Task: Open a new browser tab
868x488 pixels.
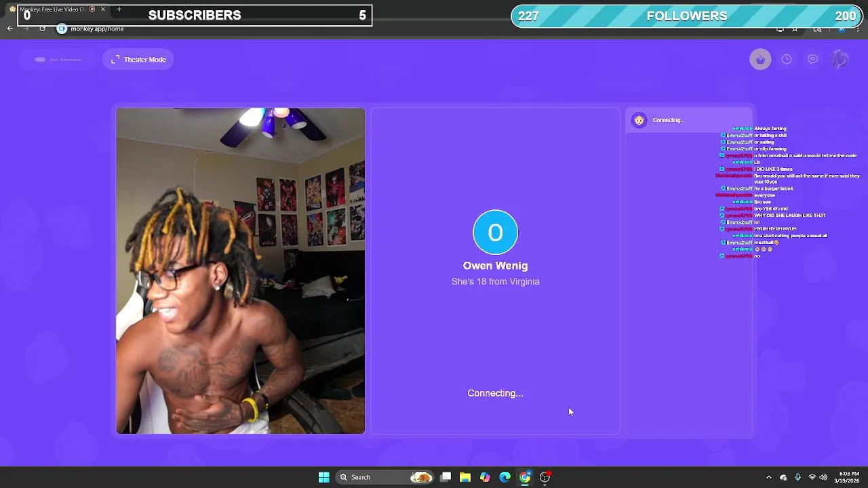Action: (x=119, y=9)
